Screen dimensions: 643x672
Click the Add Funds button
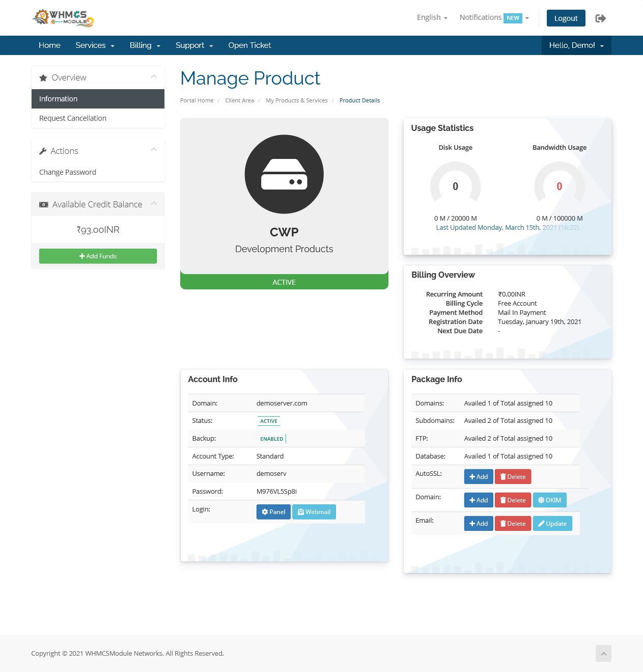(x=98, y=256)
